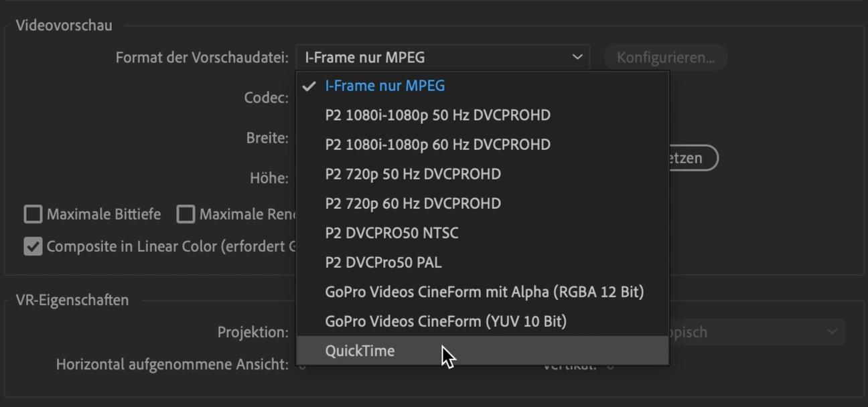
Task: Click Horizontal aufgenommene Ansicht value field
Action: (302, 365)
